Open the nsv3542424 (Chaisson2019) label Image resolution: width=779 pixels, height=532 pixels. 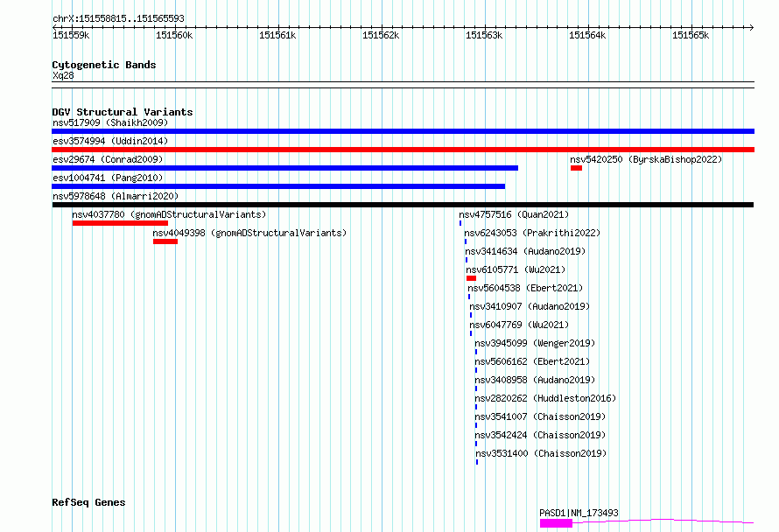pos(540,435)
